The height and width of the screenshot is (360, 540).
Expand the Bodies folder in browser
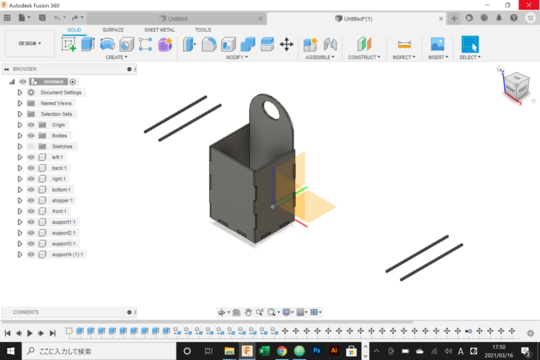tap(20, 136)
